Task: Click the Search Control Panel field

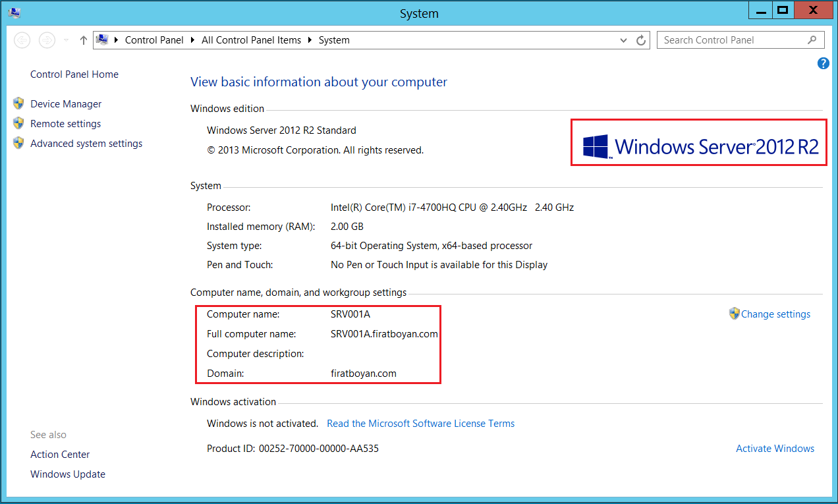Action: coord(740,40)
